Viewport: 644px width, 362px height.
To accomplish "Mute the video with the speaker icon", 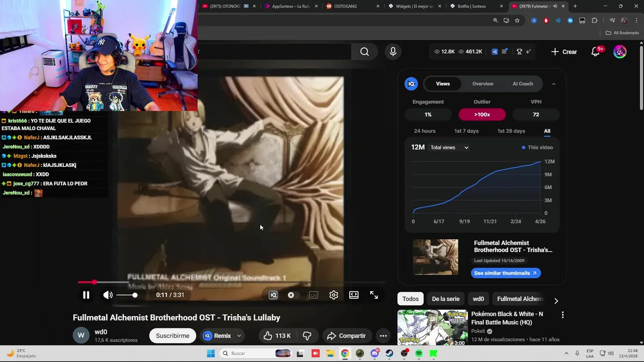I will pyautogui.click(x=108, y=295).
